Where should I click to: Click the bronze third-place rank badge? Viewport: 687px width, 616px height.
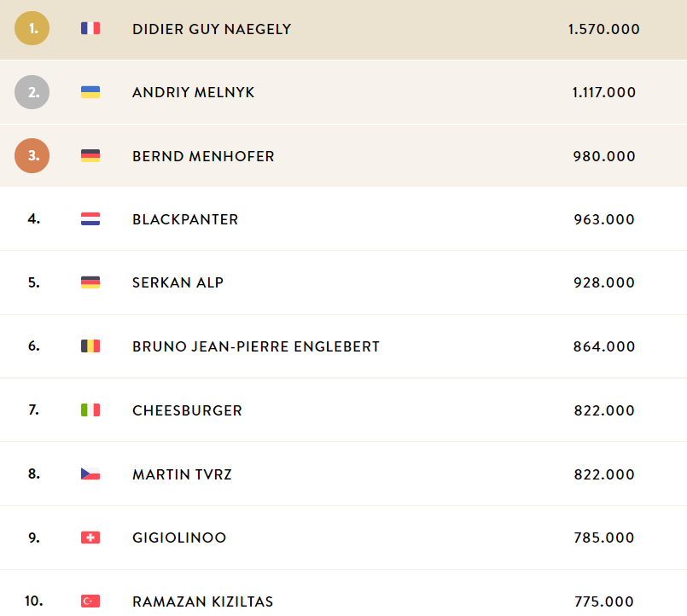click(x=32, y=155)
